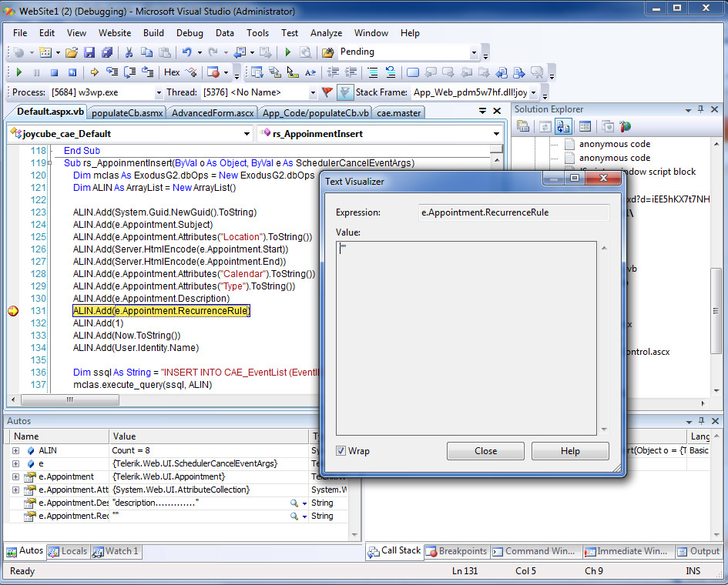Expand the e.Appointment row in Autos
Viewport: 728px width, 585px height.
click(15, 476)
